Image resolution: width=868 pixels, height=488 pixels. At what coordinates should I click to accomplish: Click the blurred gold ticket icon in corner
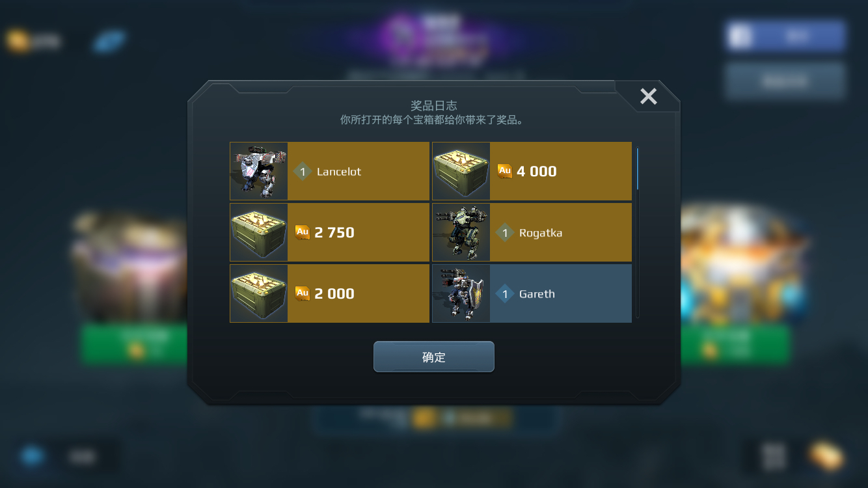pos(826,456)
